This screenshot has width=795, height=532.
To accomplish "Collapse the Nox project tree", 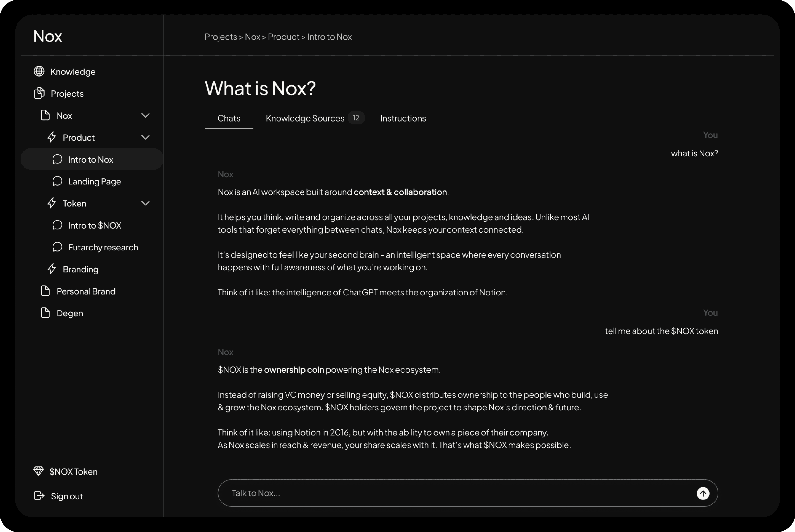I will coord(146,115).
